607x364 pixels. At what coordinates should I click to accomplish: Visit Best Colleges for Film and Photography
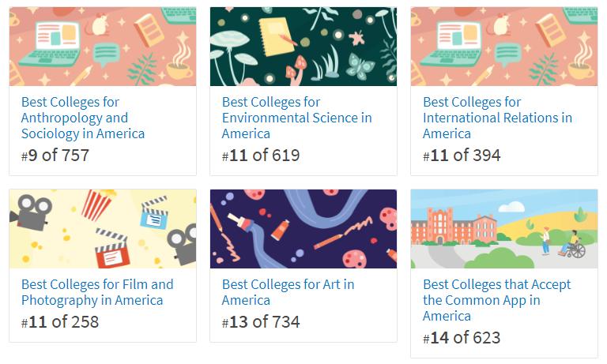pyautogui.click(x=97, y=292)
